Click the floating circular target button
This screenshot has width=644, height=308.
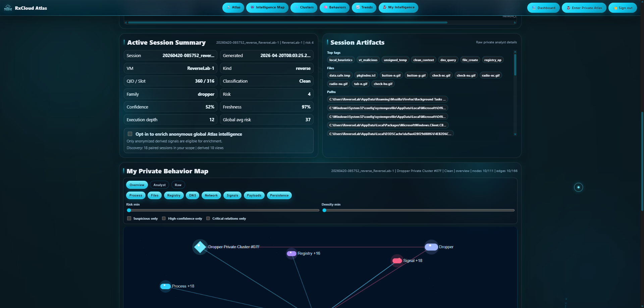pyautogui.click(x=579, y=187)
